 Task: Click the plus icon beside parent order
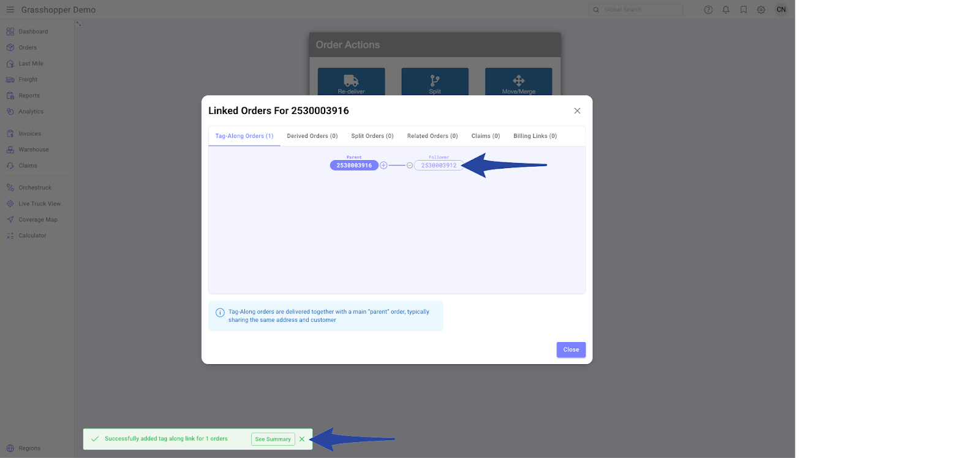(x=383, y=166)
